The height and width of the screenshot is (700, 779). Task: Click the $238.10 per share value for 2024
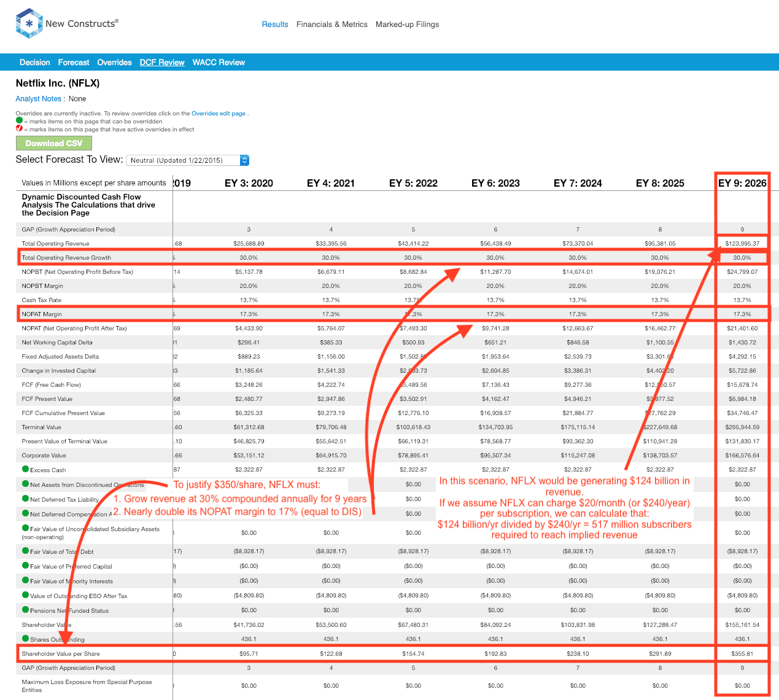coord(578,654)
